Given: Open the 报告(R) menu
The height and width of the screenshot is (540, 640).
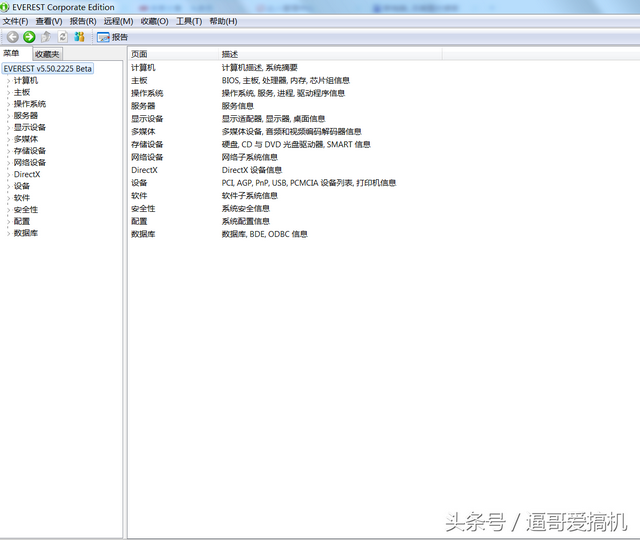Looking at the screenshot, I should point(83,21).
